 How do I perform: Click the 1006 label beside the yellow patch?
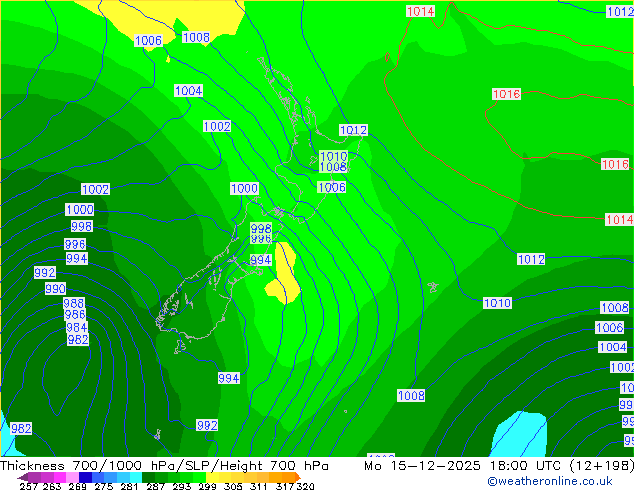pos(148,40)
